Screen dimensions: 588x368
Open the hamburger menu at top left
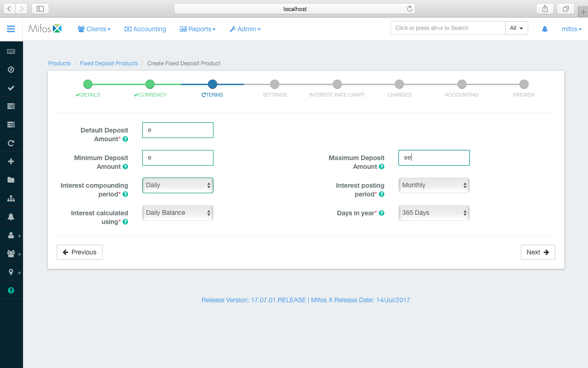point(11,29)
